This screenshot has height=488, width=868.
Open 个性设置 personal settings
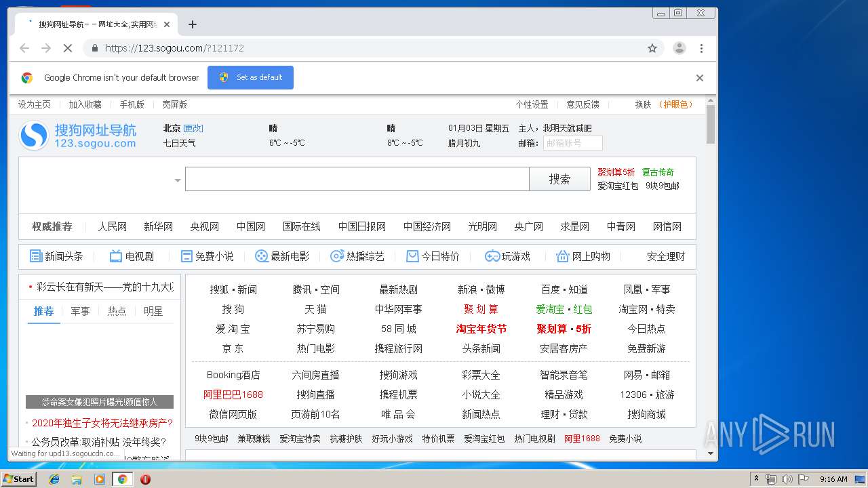[532, 104]
